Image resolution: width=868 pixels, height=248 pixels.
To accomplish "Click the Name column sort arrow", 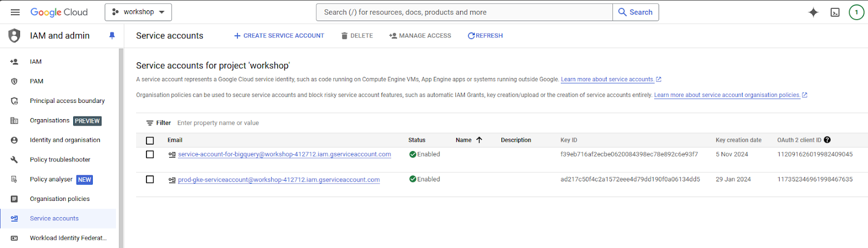I will [x=479, y=140].
